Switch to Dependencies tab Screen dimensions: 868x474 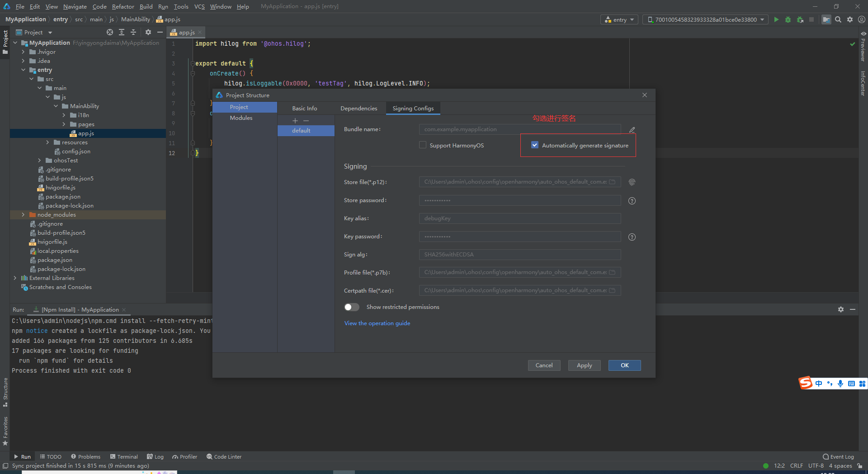(x=359, y=109)
